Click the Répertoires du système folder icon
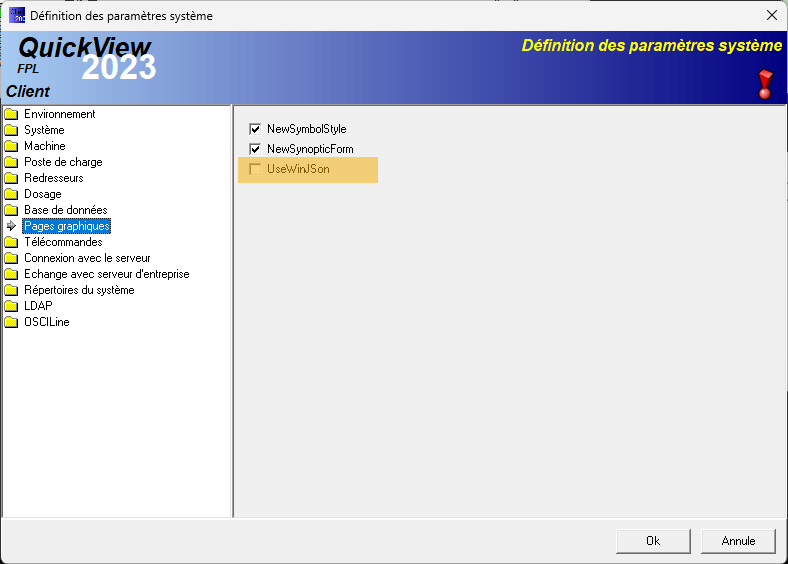This screenshot has height=564, width=788. point(11,290)
